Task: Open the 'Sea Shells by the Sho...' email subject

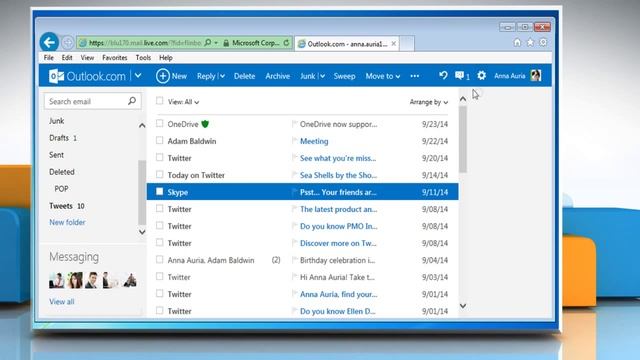Action: point(338,175)
